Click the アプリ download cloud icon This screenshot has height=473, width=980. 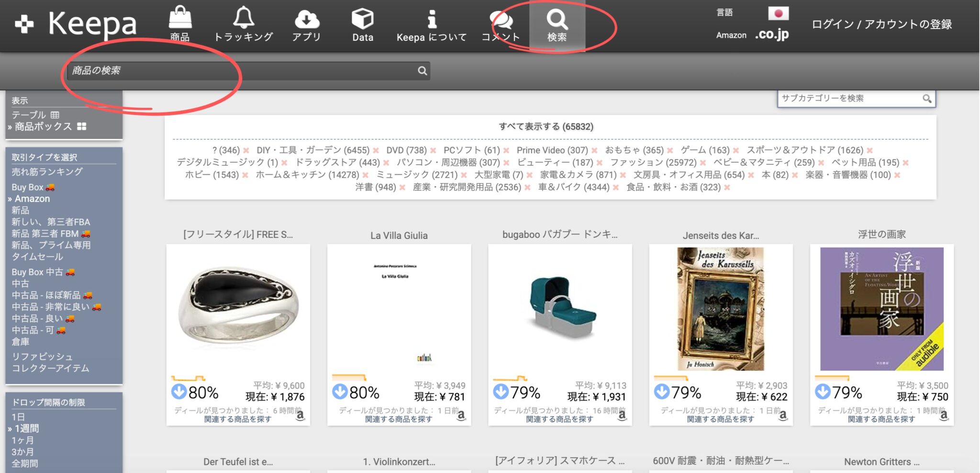point(306,19)
